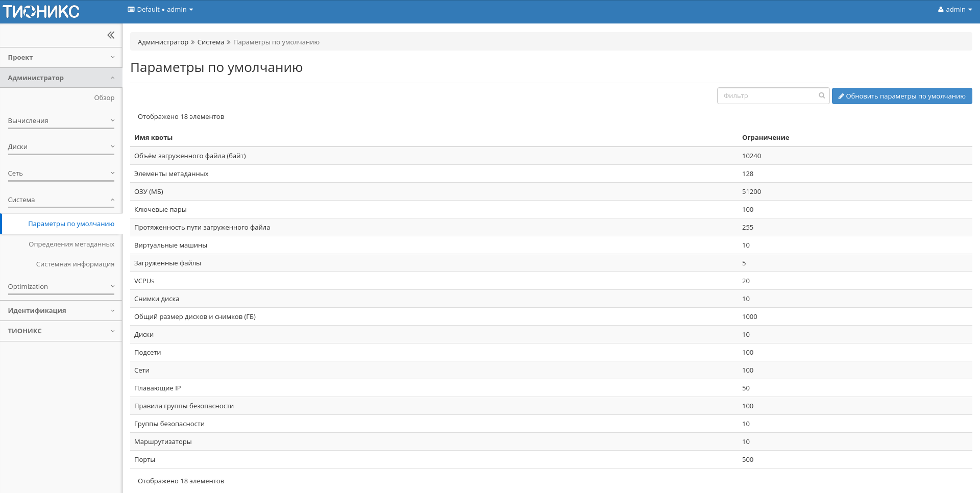Open the admin user menu
This screenshot has width=980, height=493.
pos(954,10)
